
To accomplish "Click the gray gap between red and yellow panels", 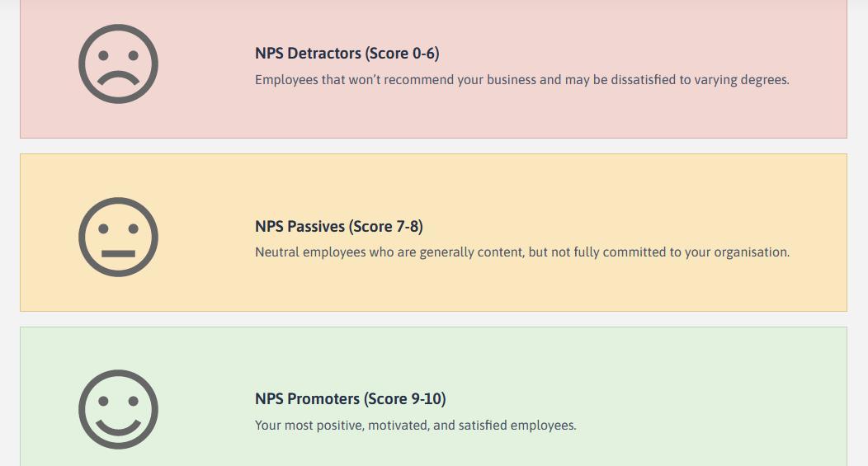I will 433,146.
